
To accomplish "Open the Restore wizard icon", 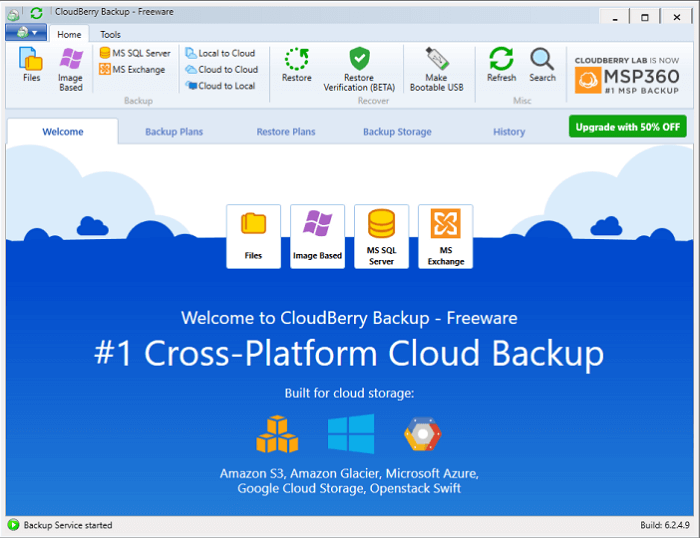I will click(x=296, y=66).
